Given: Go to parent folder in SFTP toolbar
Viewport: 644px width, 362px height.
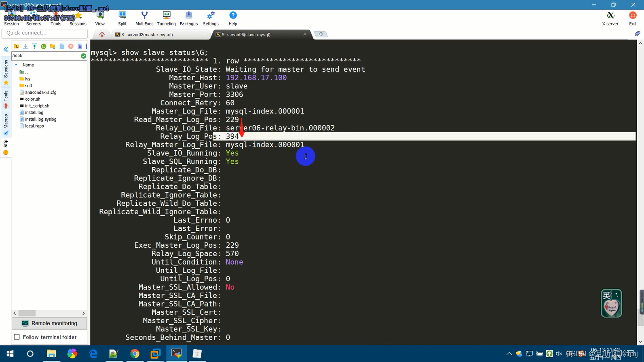Looking at the screenshot, I should pos(17,46).
